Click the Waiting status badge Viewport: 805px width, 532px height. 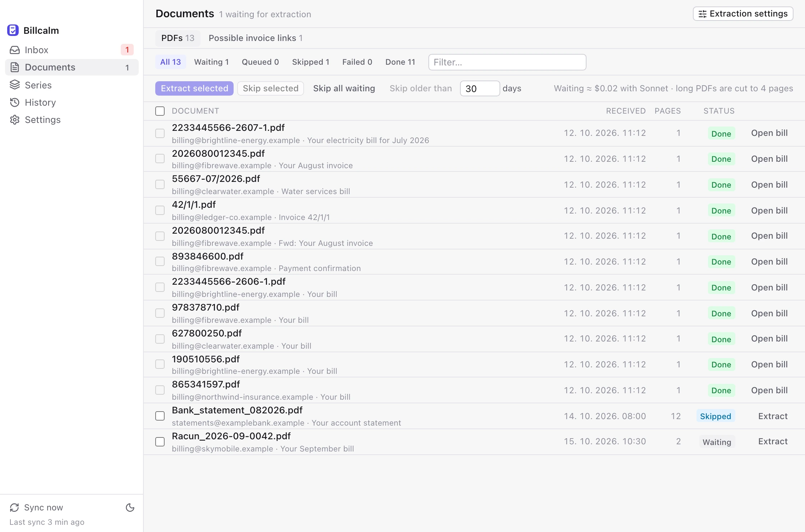(717, 442)
